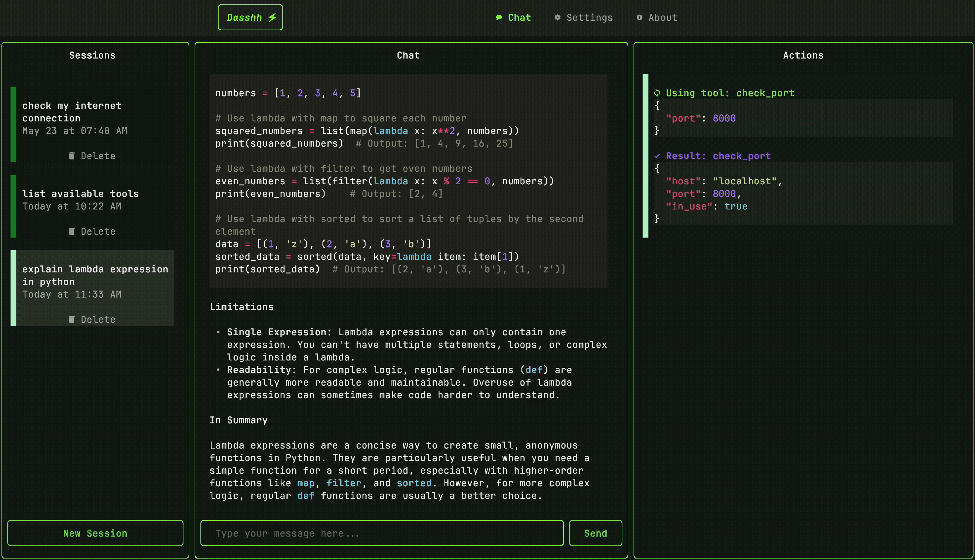Click the Settings gear icon
Screen dimensions: 975x560
tap(557, 18)
